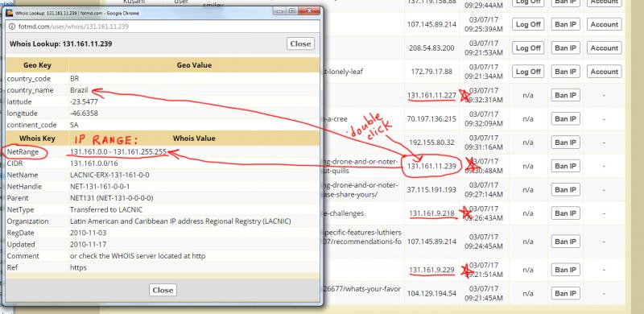Select IP address 131.161.11.239 in the table
The height and width of the screenshot is (314, 644).
pyautogui.click(x=431, y=166)
